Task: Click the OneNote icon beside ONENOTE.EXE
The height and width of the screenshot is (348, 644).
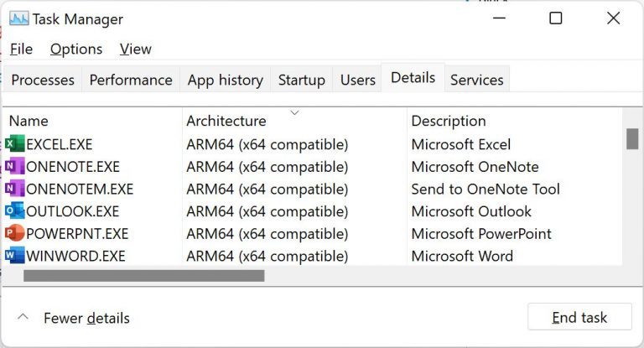Action: click(14, 167)
